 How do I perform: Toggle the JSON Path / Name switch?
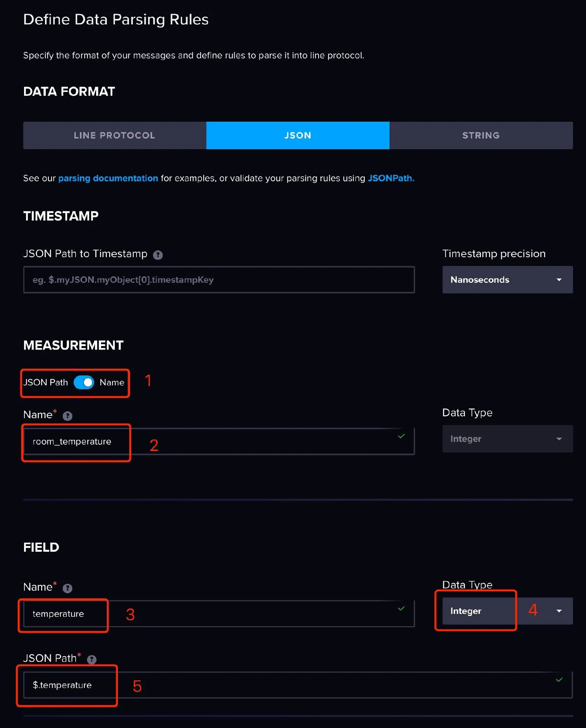click(84, 382)
